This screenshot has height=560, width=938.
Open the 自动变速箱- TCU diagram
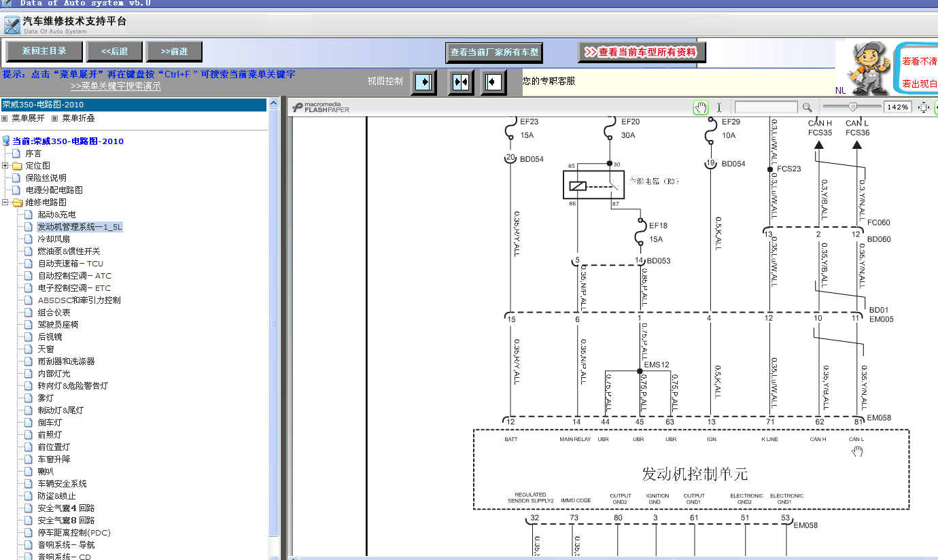[x=71, y=264]
